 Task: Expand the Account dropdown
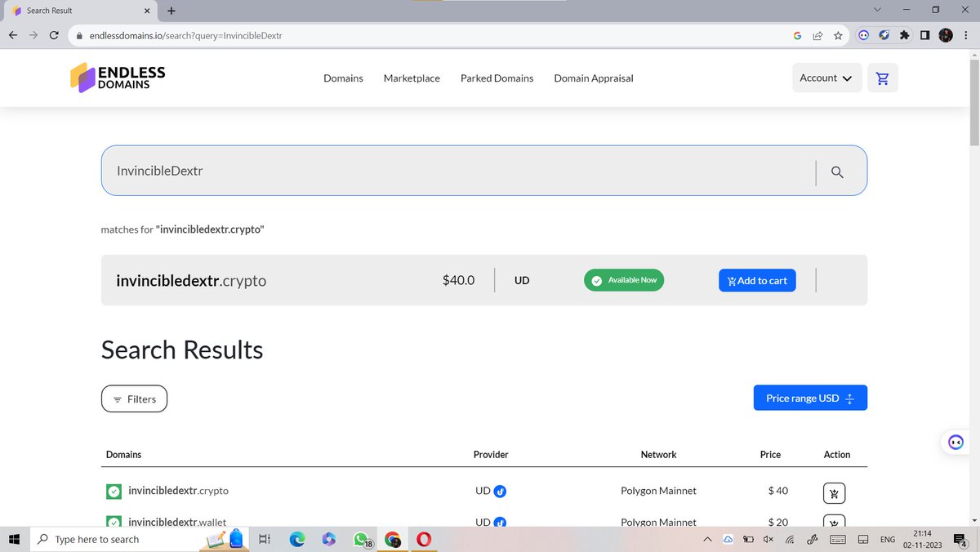[x=826, y=78]
